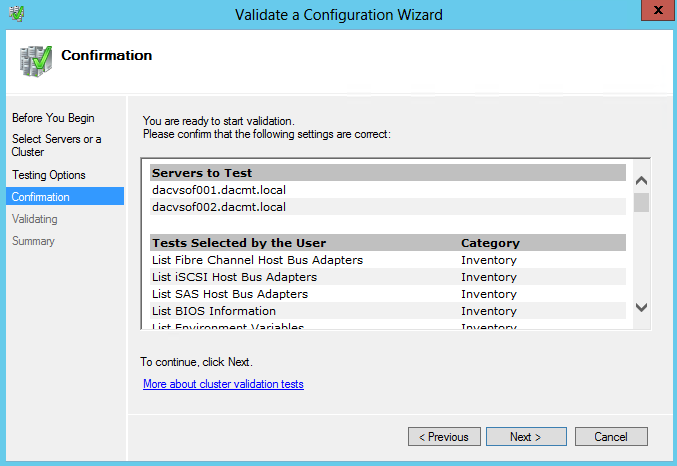Image resolution: width=677 pixels, height=466 pixels.
Task: Select the Confirmation step in sidebar
Action: pos(65,197)
